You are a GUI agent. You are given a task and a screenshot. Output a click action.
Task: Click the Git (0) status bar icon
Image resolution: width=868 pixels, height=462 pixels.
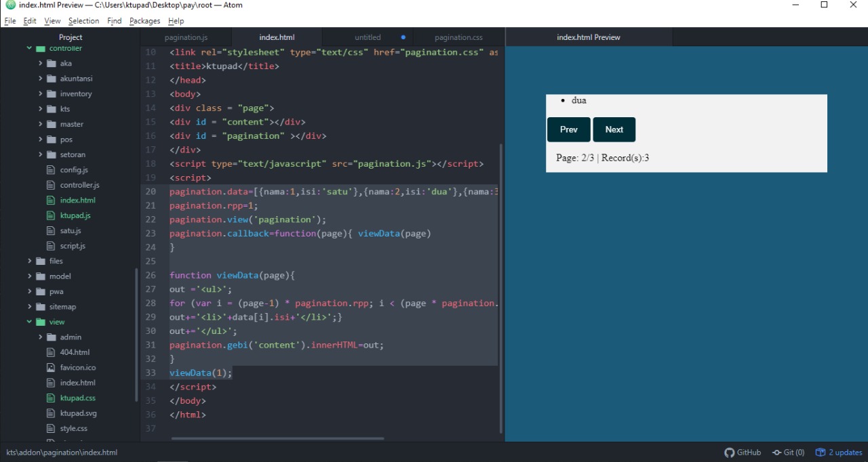pyautogui.click(x=788, y=452)
